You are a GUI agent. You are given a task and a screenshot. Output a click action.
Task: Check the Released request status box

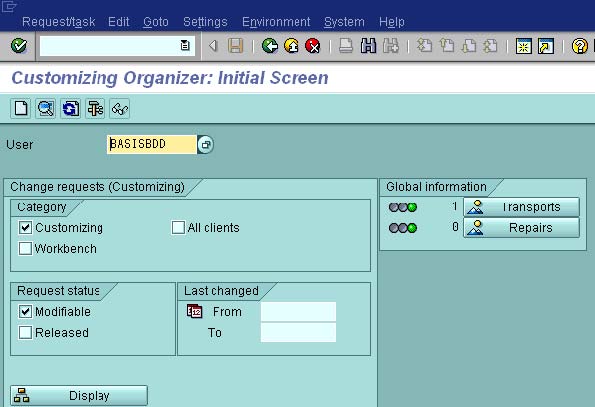(x=25, y=332)
